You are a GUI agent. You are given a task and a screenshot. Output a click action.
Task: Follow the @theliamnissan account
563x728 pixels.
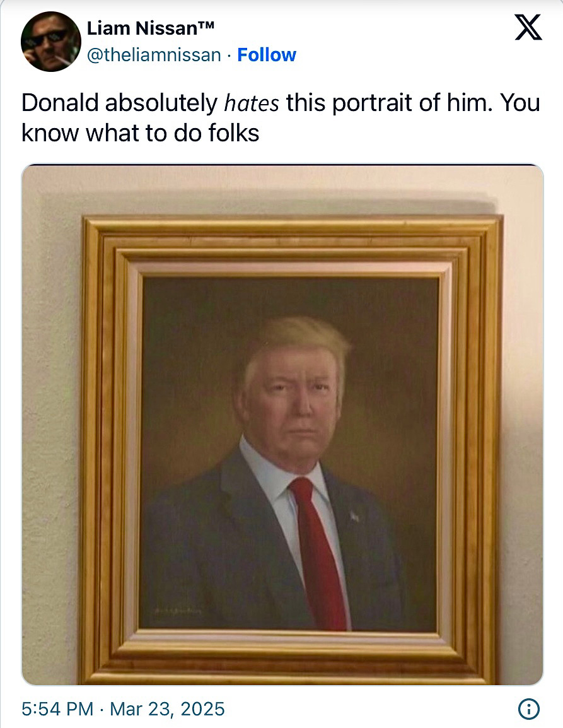click(x=267, y=55)
